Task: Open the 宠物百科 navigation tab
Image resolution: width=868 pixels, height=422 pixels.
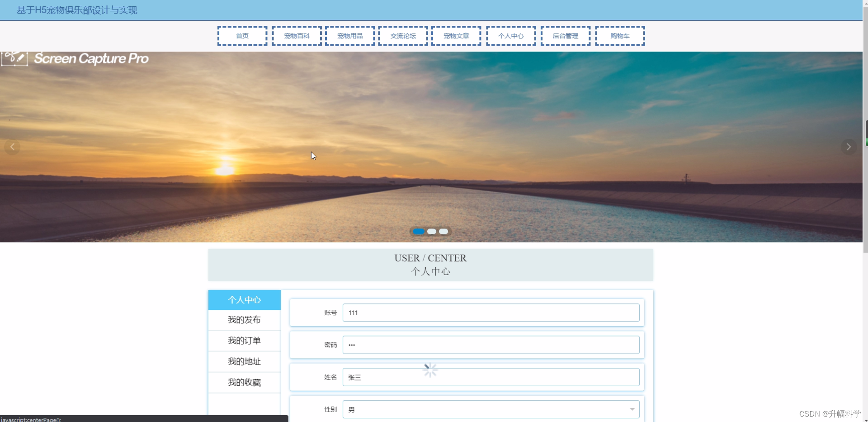Action: pos(297,36)
